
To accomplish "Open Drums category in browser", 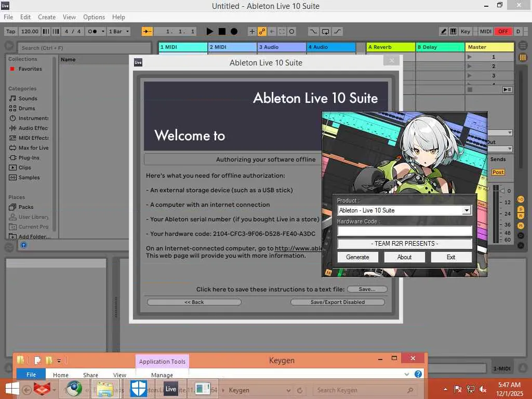I will coord(27,108).
